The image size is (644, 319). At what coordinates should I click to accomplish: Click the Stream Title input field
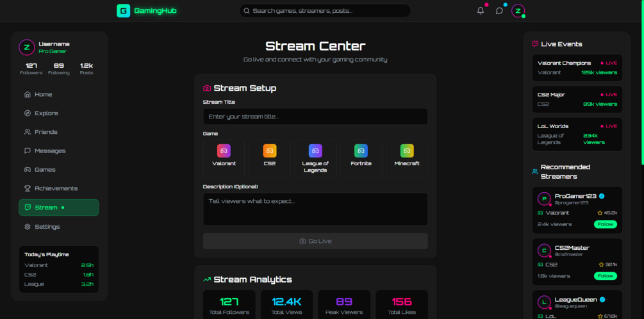coord(315,117)
